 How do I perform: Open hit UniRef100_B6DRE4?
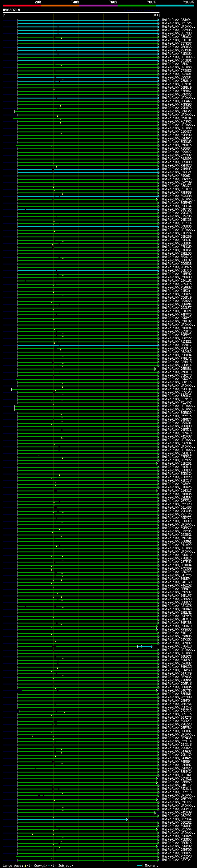coord(177,365)
